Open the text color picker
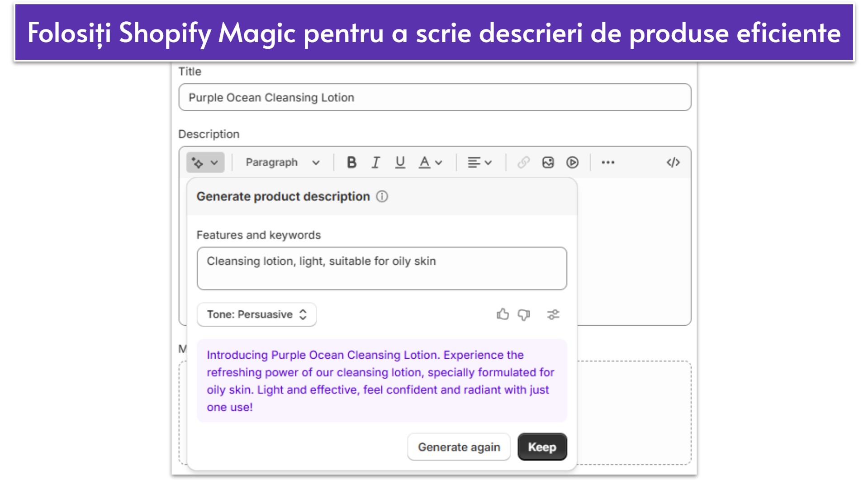This screenshot has height=480, width=868. pyautogui.click(x=430, y=162)
